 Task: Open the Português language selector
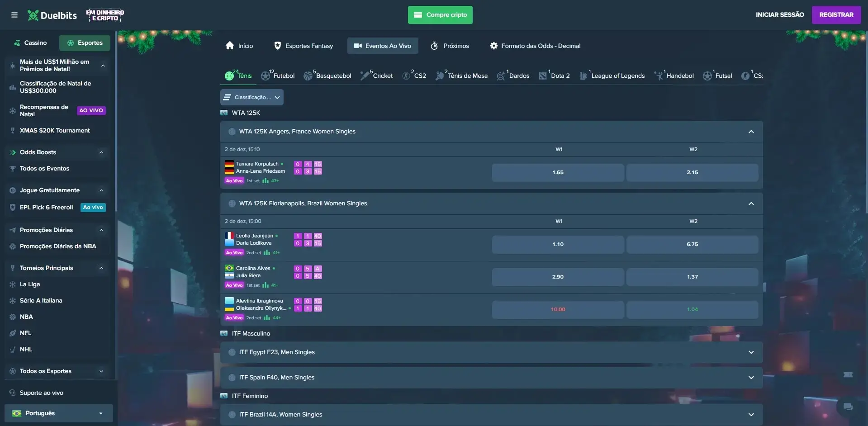point(58,413)
